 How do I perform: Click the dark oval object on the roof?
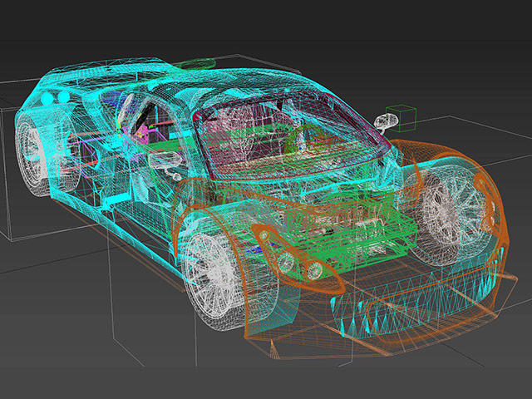[x=196, y=63]
